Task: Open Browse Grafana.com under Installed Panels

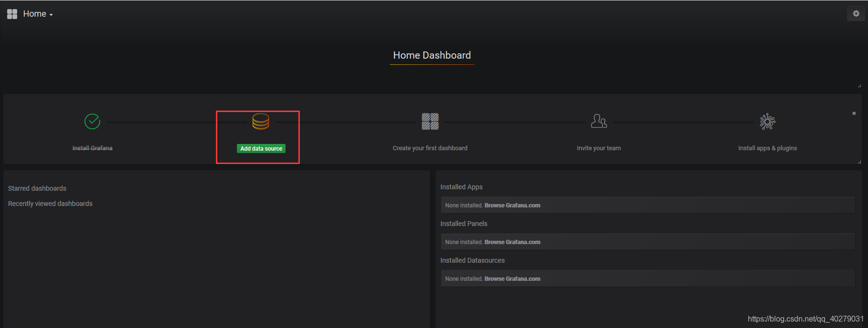Action: (x=512, y=242)
